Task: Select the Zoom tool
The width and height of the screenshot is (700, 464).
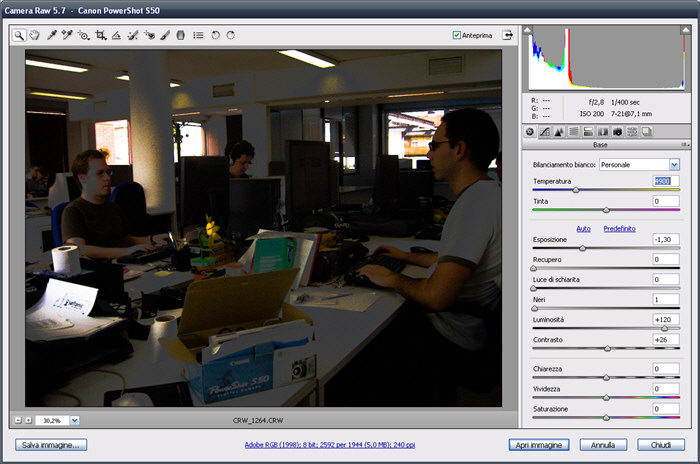Action: pyautogui.click(x=18, y=35)
